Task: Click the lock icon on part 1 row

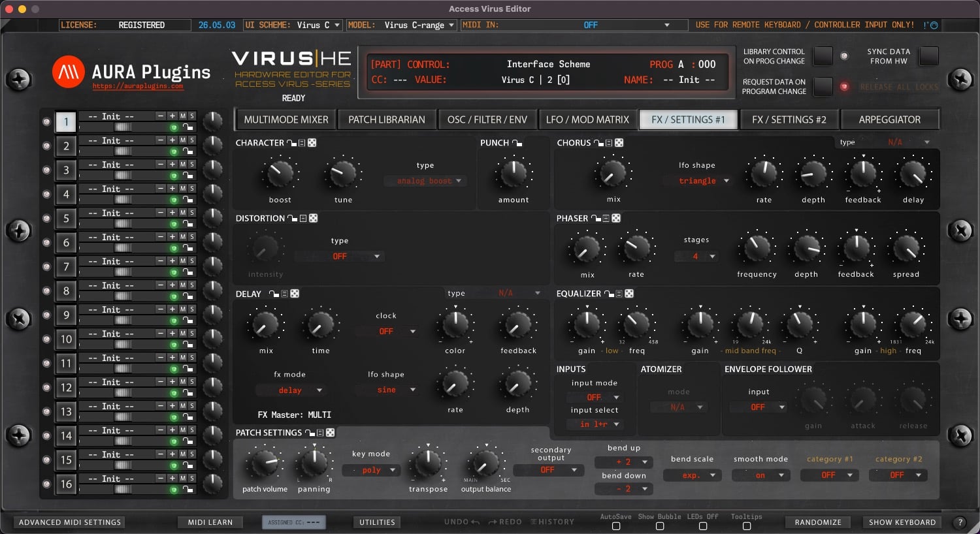Action: click(188, 127)
